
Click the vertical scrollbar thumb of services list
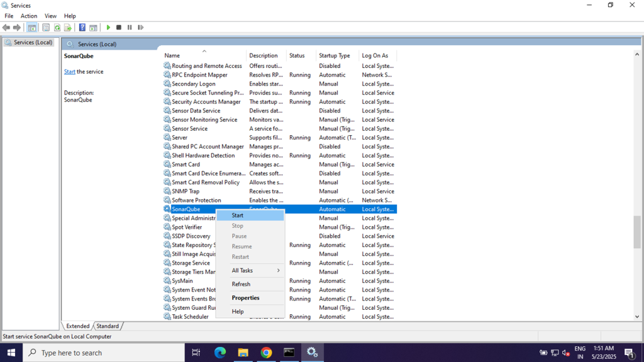click(637, 231)
